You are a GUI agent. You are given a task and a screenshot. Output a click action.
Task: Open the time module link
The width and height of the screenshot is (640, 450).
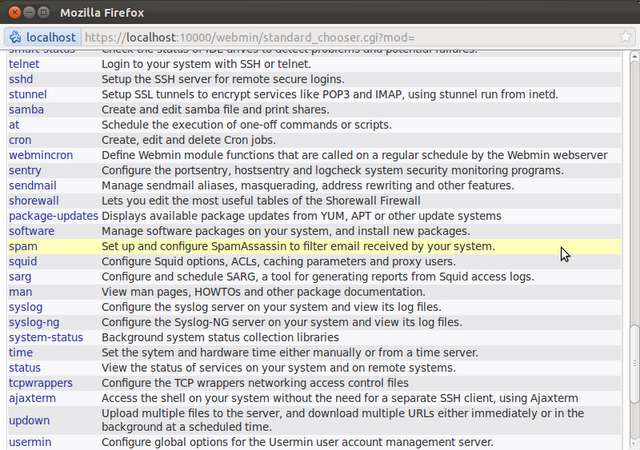coord(21,352)
